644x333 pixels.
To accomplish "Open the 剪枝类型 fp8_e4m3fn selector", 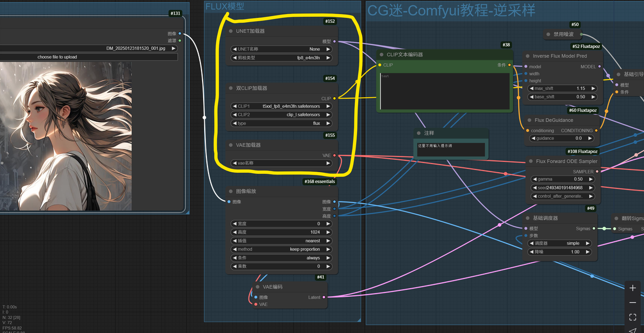I will point(282,58).
